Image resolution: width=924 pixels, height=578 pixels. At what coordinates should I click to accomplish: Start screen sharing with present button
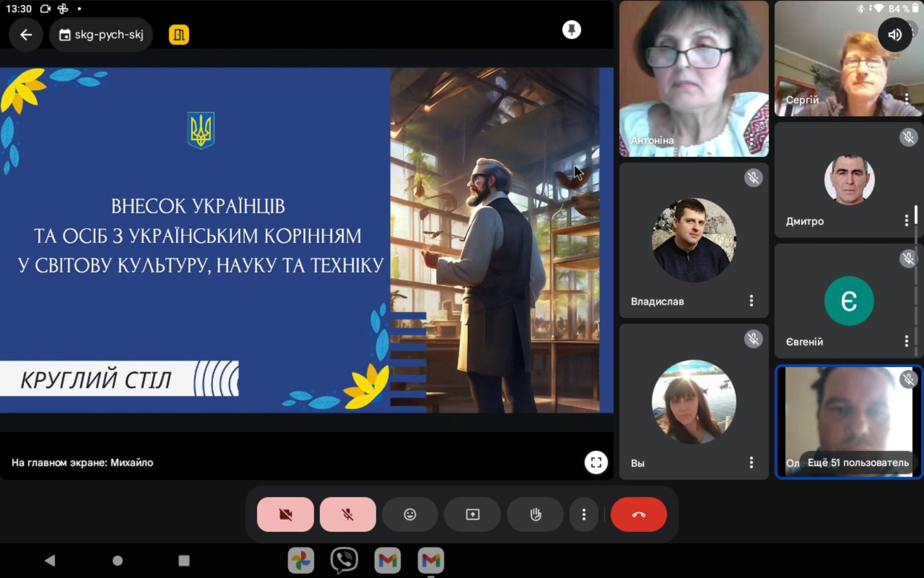pyautogui.click(x=472, y=514)
